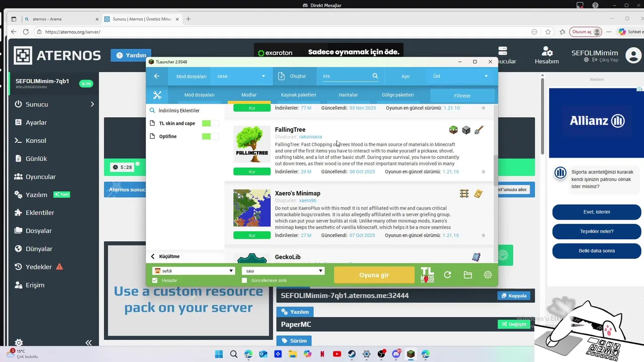Click the magnifier in the iris search box
This screenshot has width=644, height=362.
click(375, 76)
